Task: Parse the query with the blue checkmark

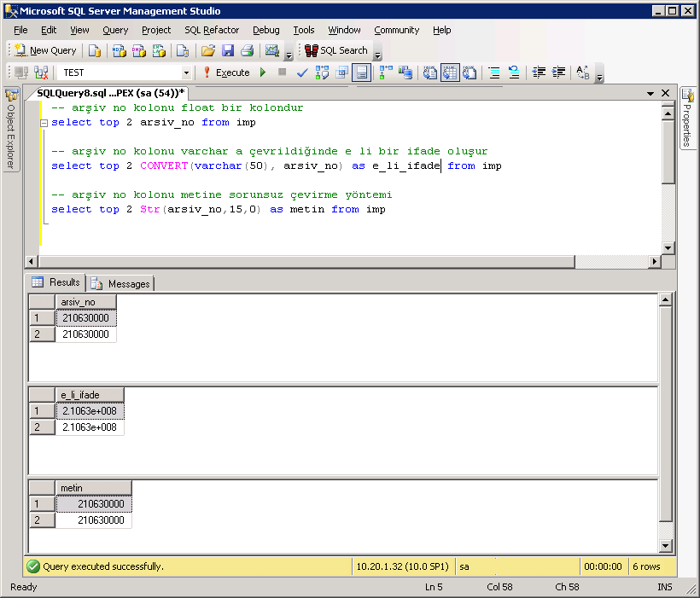Action: (x=302, y=73)
